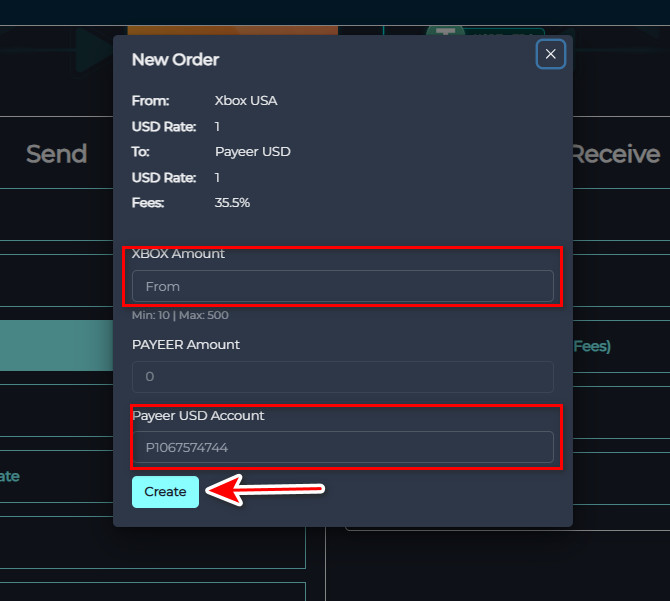The width and height of the screenshot is (670, 601).
Task: Click the "PAYEER Amount" label
Action: [x=186, y=345]
